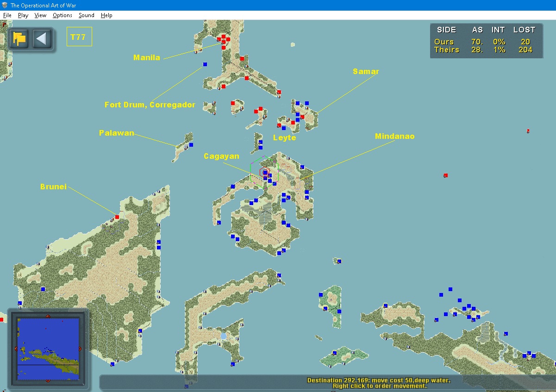
Task: Click inside the minimap overview
Action: [48, 348]
